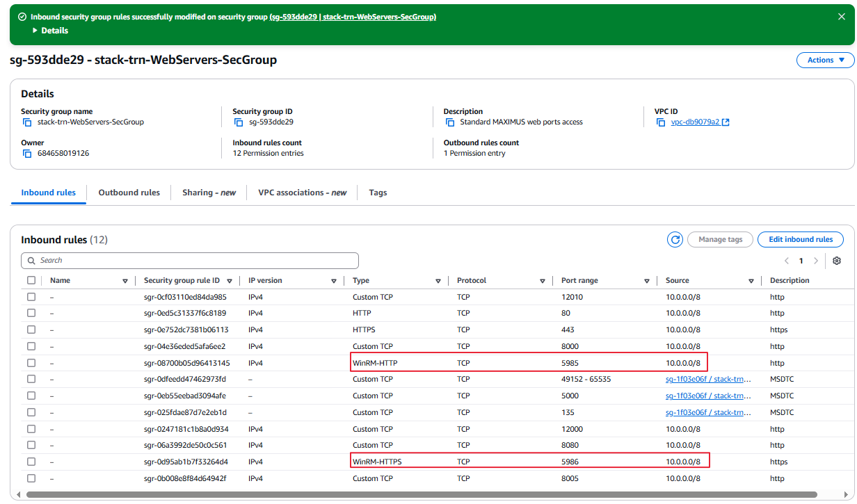Dismiss the green success banner
The image size is (857, 504).
point(842,17)
